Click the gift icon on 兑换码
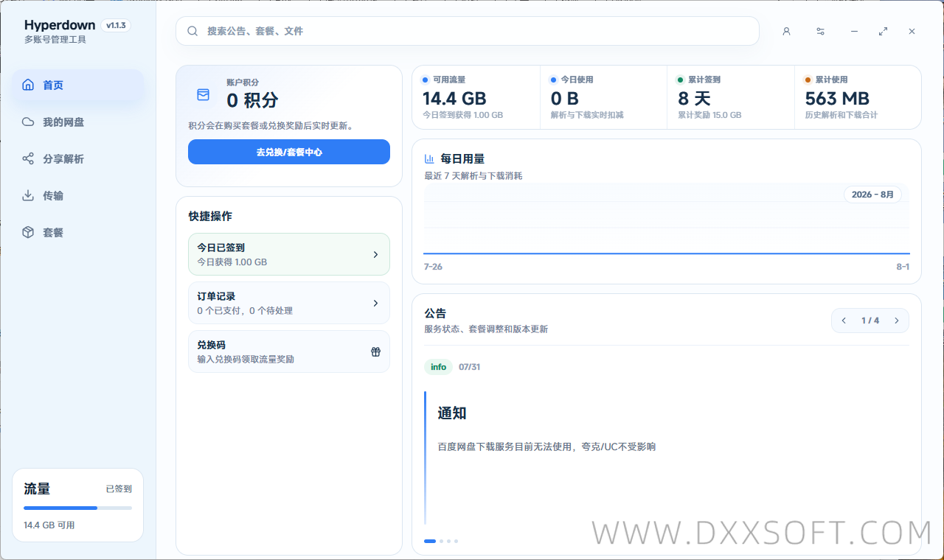Viewport: 944px width, 560px height. tap(375, 351)
